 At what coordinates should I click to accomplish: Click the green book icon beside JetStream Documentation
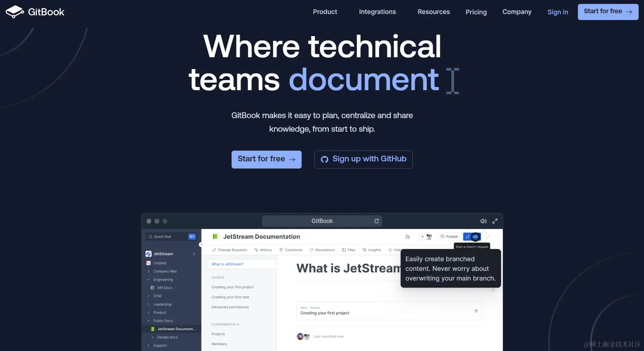(x=215, y=237)
